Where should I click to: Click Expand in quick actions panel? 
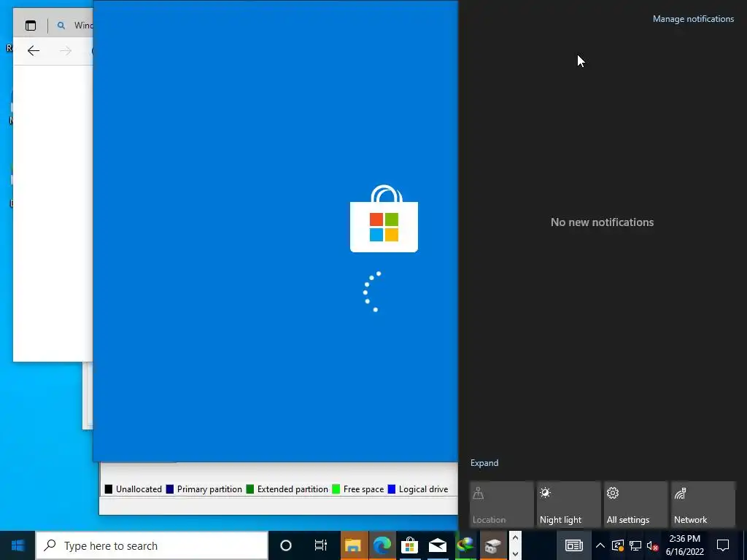[484, 463]
